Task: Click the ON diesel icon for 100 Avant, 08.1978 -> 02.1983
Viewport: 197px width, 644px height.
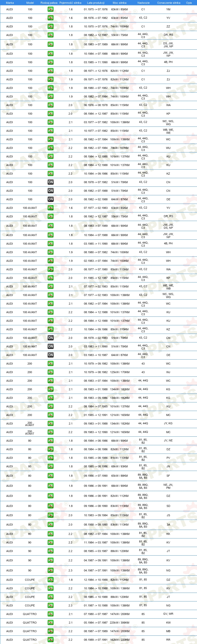Action: pyautogui.click(x=50, y=338)
